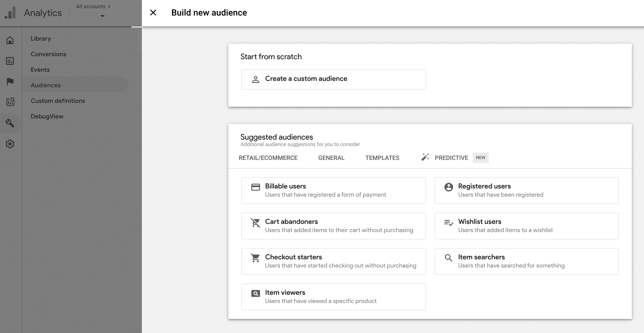Select the Registered users audience card
Viewport: 644px width, 333px height.
pos(527,190)
